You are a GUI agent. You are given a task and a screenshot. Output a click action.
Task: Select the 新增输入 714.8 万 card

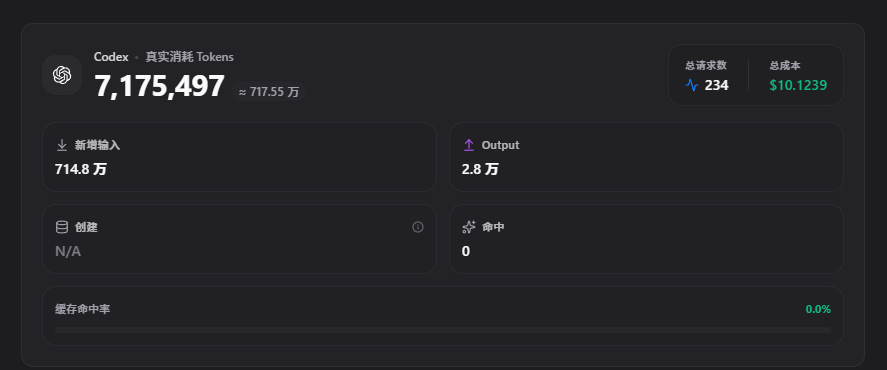[x=239, y=157]
